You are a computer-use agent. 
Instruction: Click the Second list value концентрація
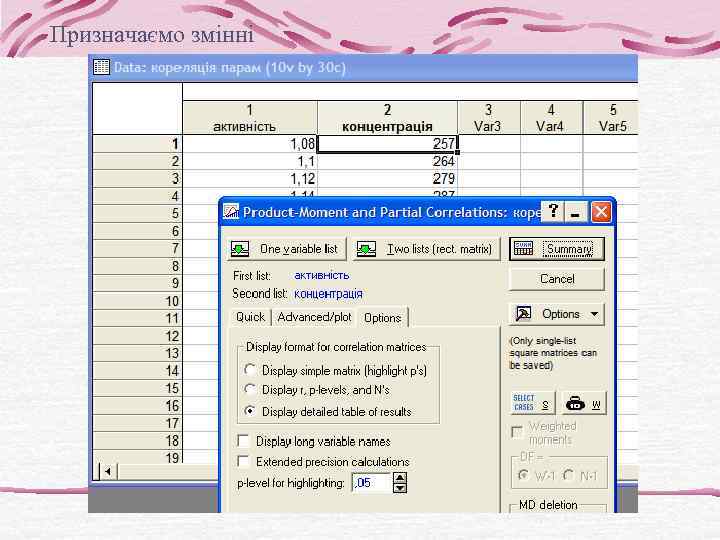coord(328,294)
